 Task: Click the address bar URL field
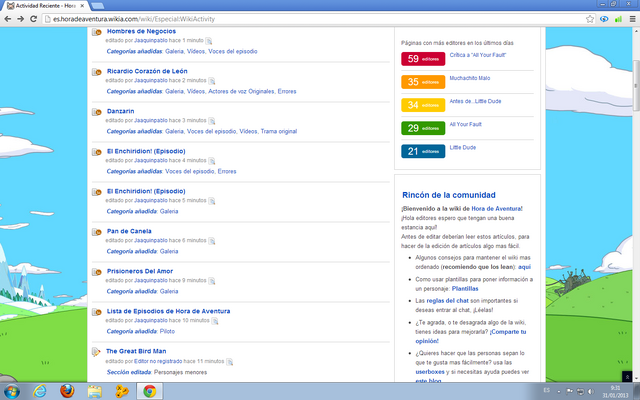pos(314,19)
